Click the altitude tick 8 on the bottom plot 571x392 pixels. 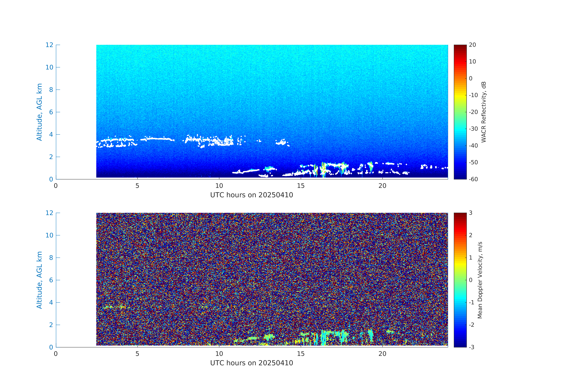click(51, 258)
